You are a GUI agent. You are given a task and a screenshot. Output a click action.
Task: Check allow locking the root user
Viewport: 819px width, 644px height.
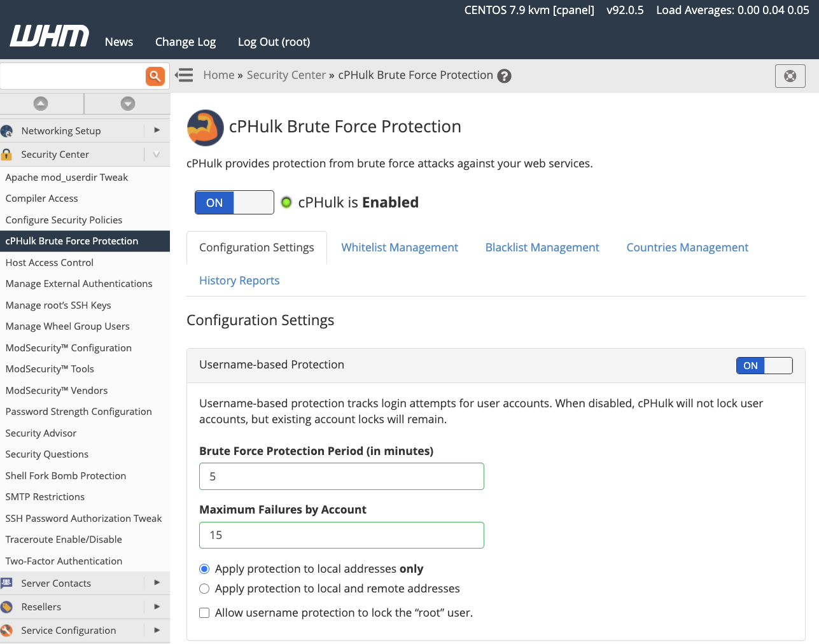(204, 612)
